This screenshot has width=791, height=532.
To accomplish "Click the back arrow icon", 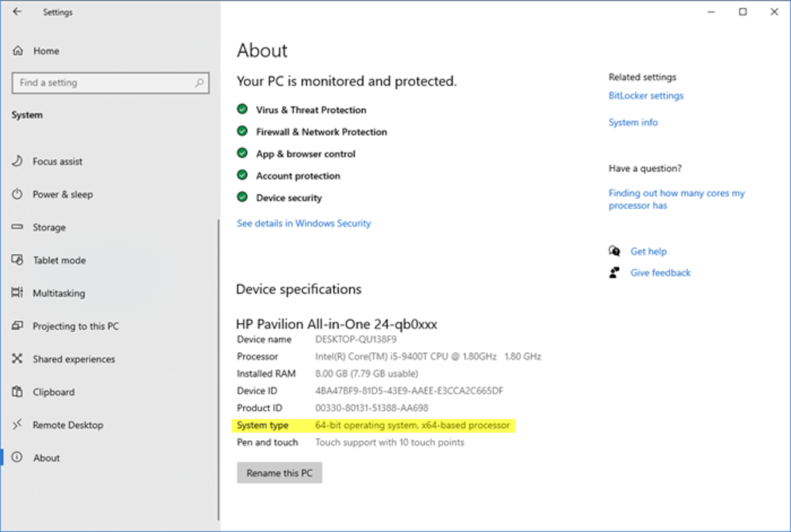I will (17, 12).
